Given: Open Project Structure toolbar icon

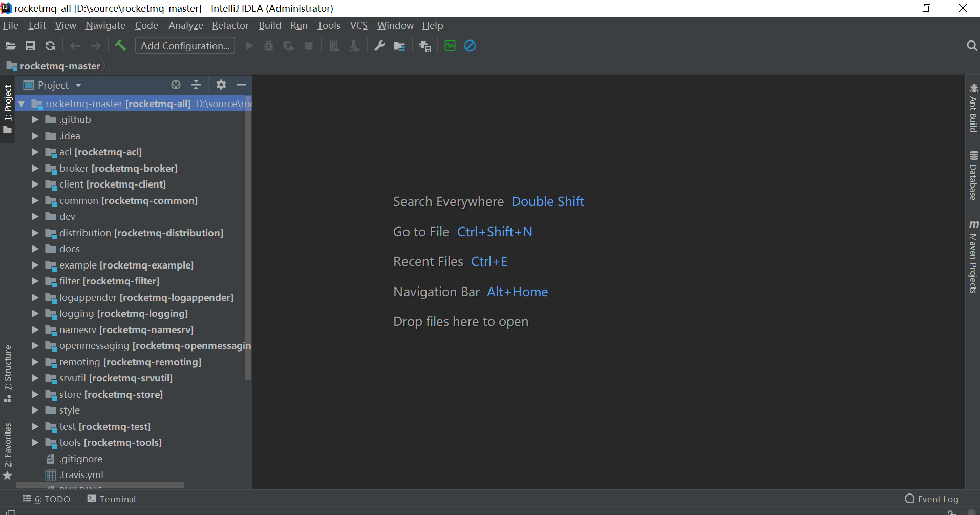Looking at the screenshot, I should [399, 46].
